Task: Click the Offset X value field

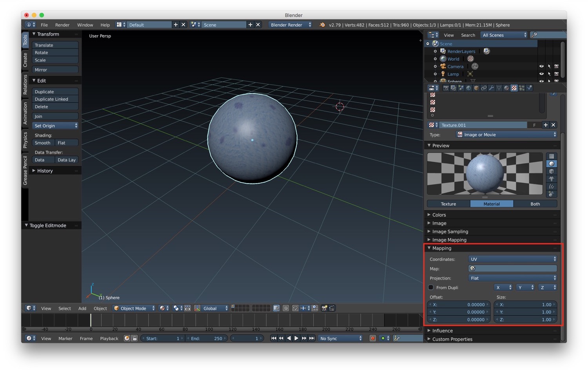Action: click(458, 305)
